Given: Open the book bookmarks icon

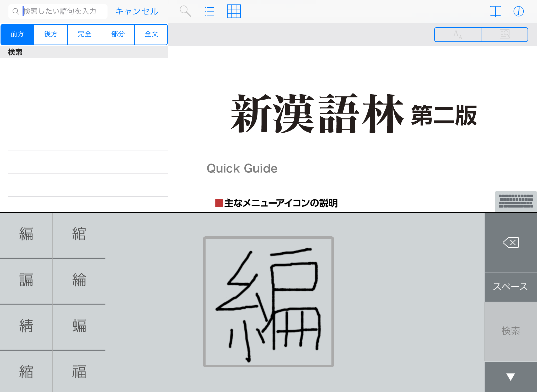Looking at the screenshot, I should (x=495, y=11).
